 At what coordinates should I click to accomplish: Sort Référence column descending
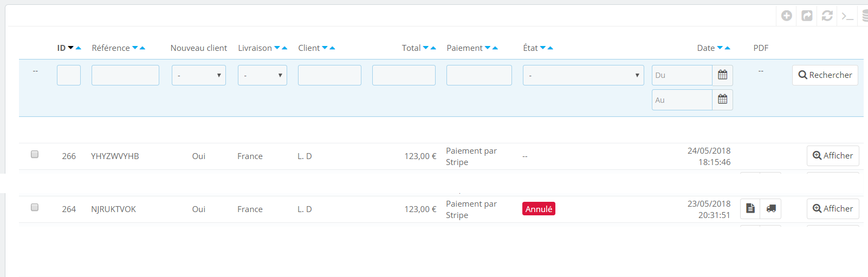135,48
